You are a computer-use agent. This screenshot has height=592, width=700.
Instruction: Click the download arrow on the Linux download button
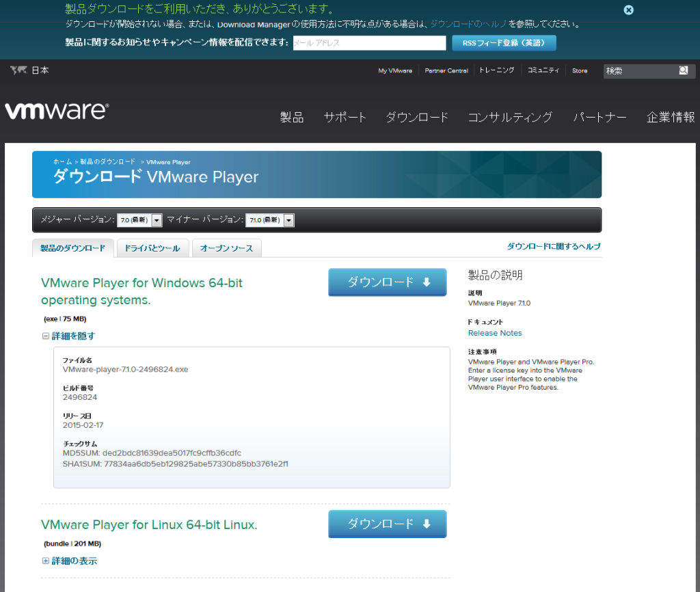coord(427,524)
